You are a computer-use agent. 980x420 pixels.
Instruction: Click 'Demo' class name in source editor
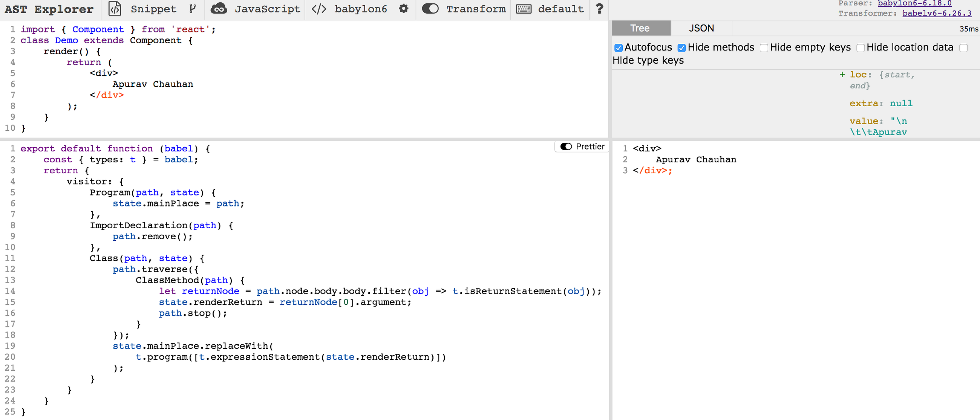[67, 40]
